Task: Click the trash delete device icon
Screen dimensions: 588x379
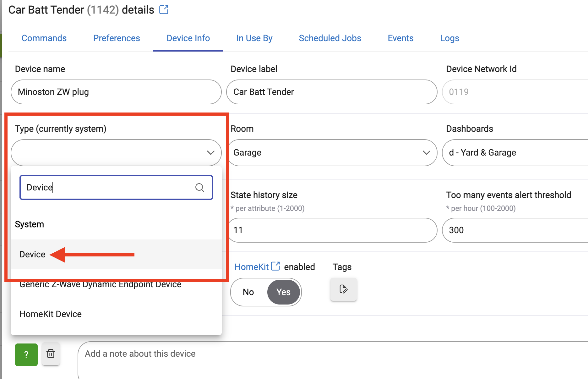Action: [x=51, y=354]
